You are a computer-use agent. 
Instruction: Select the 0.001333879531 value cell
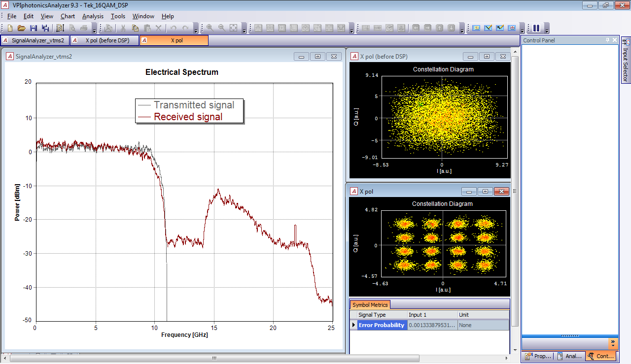pos(432,325)
